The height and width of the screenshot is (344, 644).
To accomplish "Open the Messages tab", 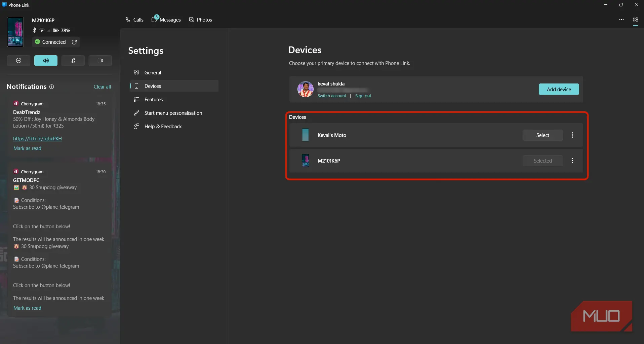I will point(166,20).
